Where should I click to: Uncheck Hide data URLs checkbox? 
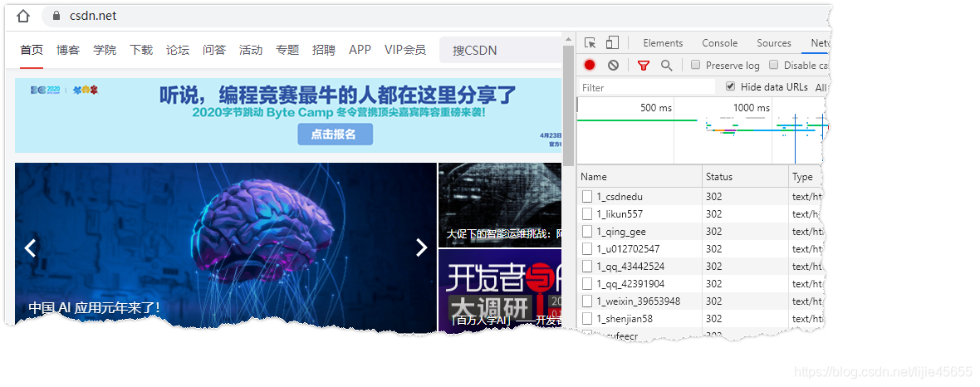coord(731,86)
